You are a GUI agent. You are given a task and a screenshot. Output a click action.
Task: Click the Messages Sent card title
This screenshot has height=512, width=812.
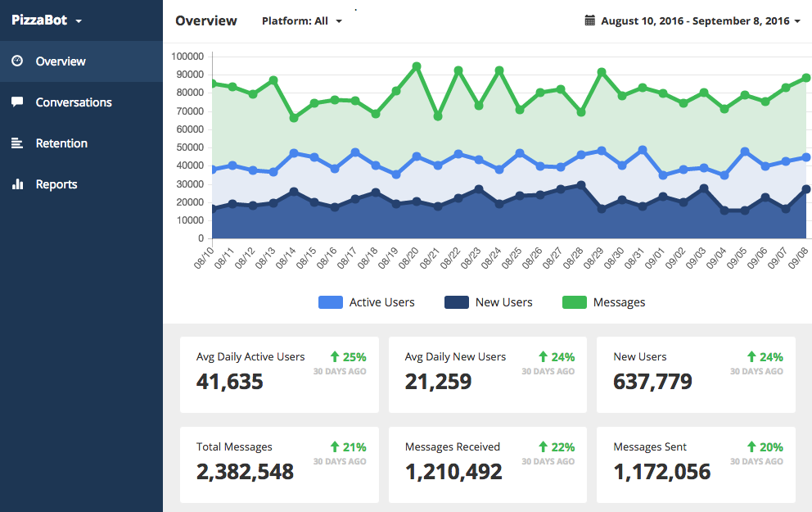tap(650, 446)
